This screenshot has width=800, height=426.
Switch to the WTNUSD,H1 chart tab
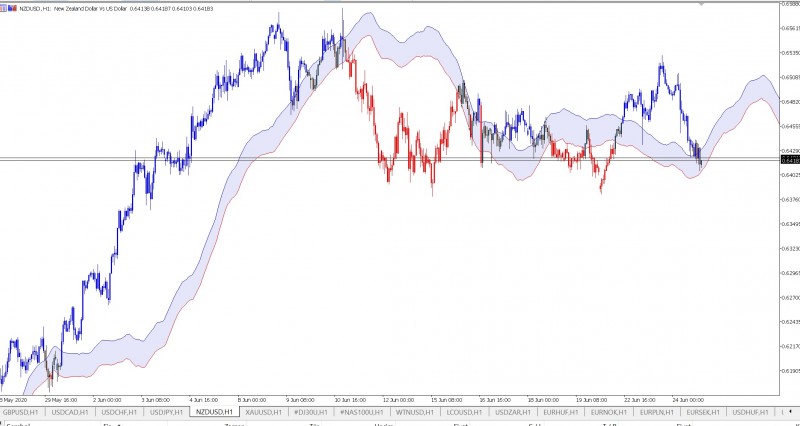[414, 412]
